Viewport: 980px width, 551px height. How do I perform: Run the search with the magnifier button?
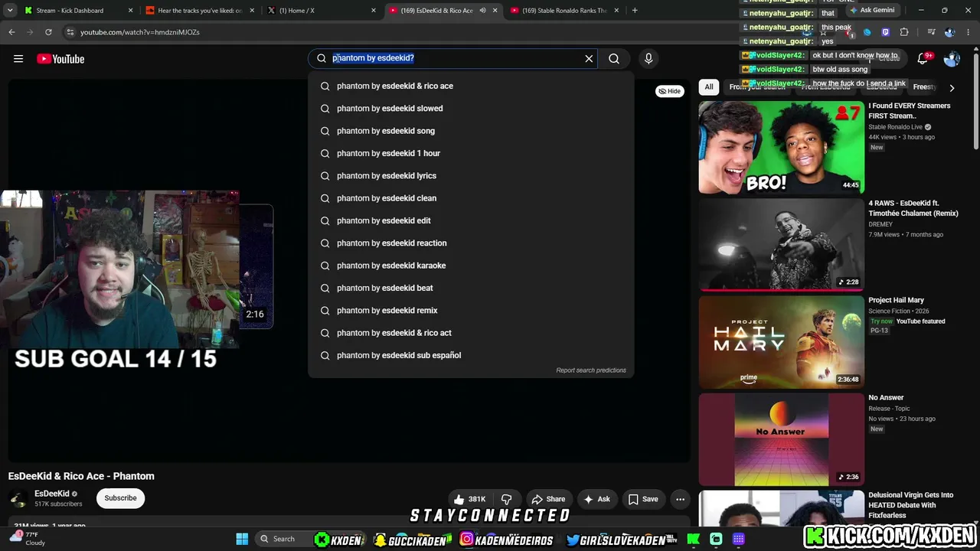614,58
